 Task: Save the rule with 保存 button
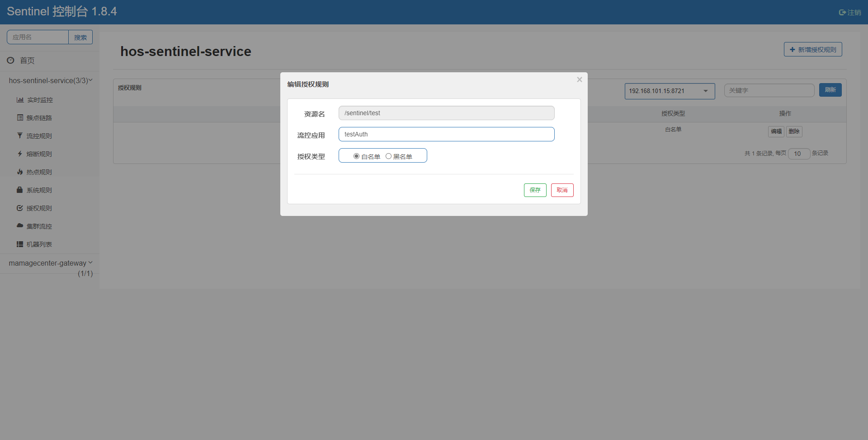click(535, 190)
